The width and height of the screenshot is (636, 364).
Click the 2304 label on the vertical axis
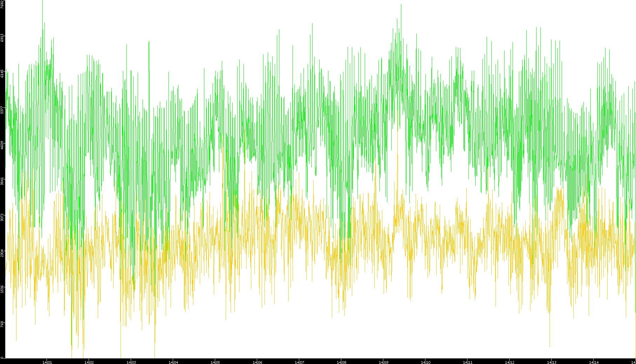click(2, 253)
